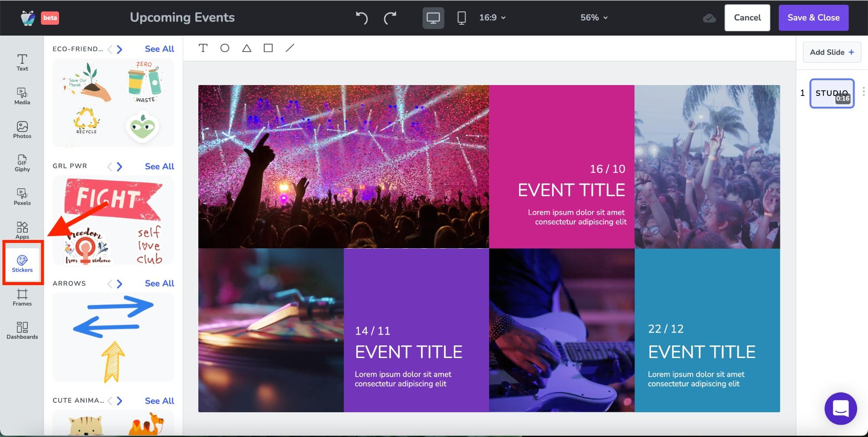Open the Dashboards panel
Viewport: 868px width, 437px height.
point(22,331)
